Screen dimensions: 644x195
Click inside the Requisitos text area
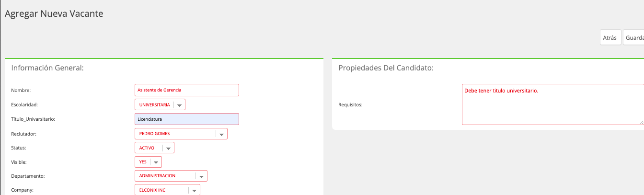pos(553,104)
